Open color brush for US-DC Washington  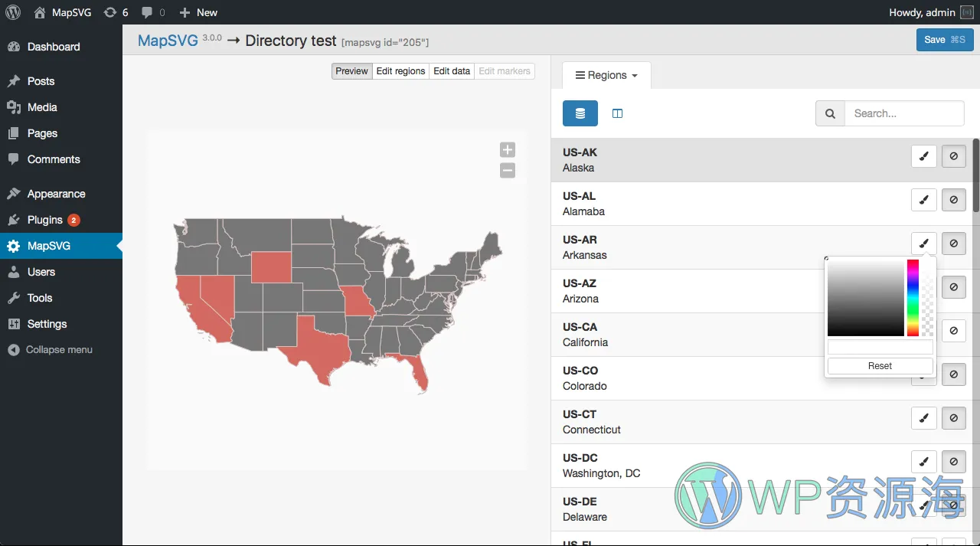point(924,462)
